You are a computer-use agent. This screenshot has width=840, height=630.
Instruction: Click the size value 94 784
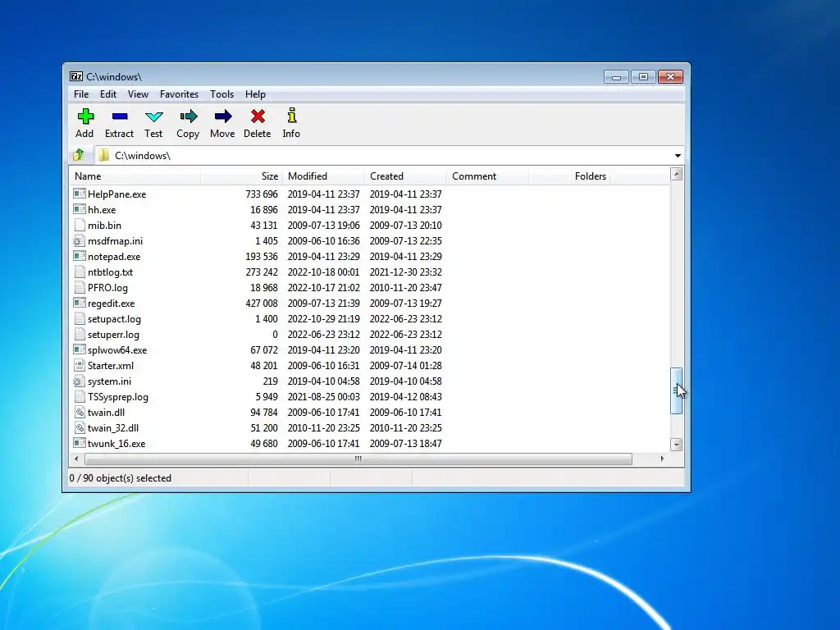point(264,412)
